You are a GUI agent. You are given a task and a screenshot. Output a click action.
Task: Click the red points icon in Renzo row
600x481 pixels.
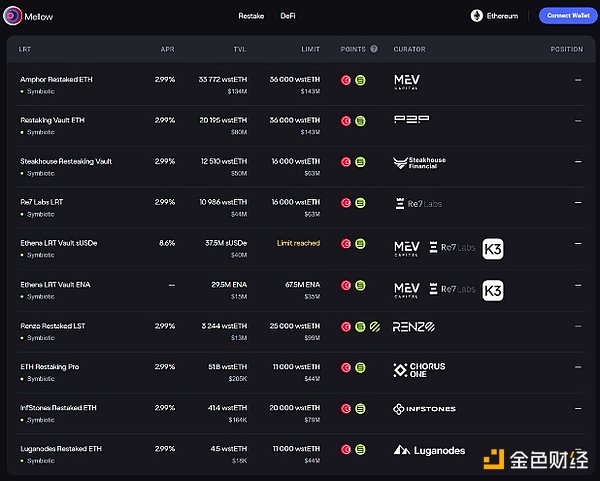[346, 326]
